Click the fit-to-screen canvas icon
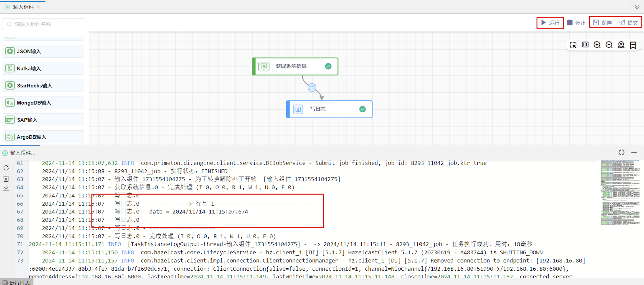The height and width of the screenshot is (285, 644). coord(585,45)
